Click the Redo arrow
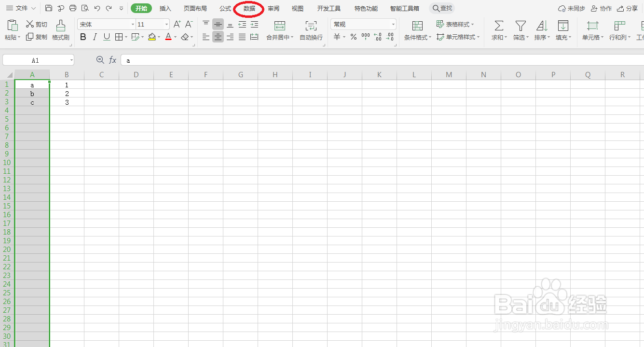Image resolution: width=644 pixels, height=347 pixels. (109, 8)
